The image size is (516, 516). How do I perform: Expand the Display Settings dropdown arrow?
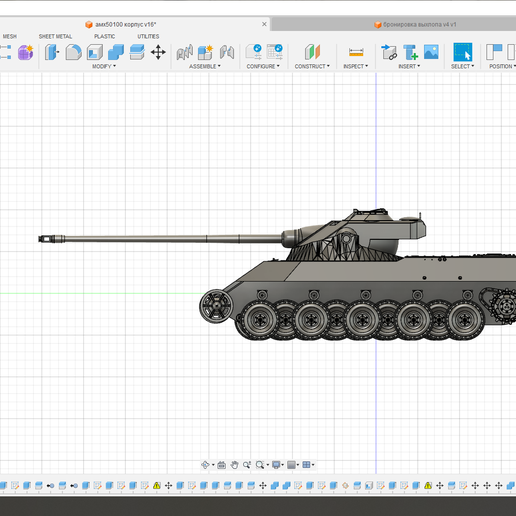click(283, 465)
